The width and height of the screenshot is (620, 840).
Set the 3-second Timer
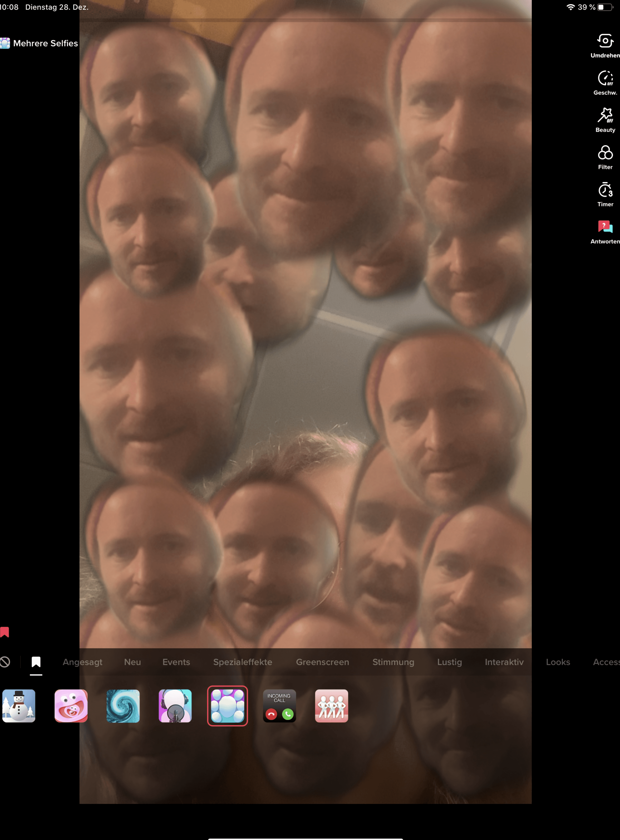605,190
